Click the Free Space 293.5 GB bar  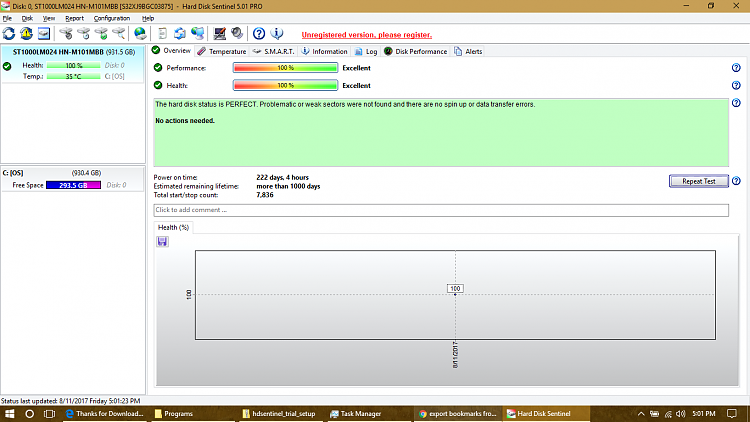coord(74,185)
